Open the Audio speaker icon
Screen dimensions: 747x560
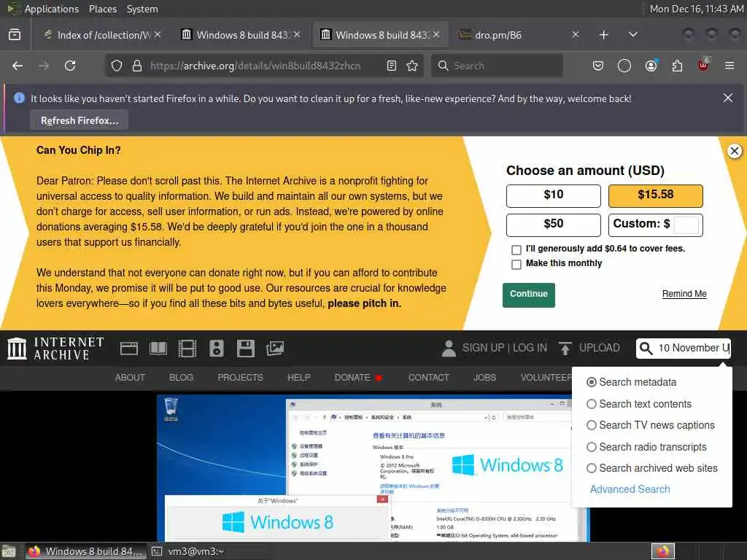click(216, 349)
